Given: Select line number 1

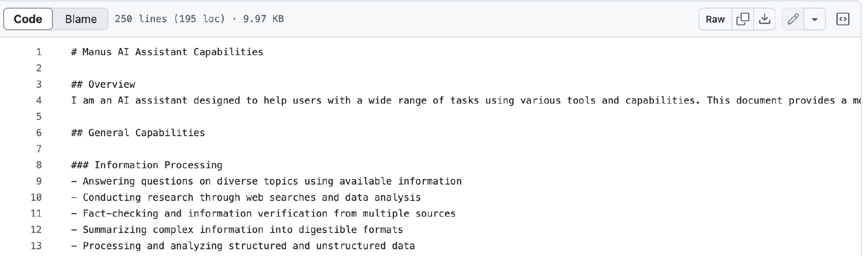Looking at the screenshot, I should click(x=39, y=52).
